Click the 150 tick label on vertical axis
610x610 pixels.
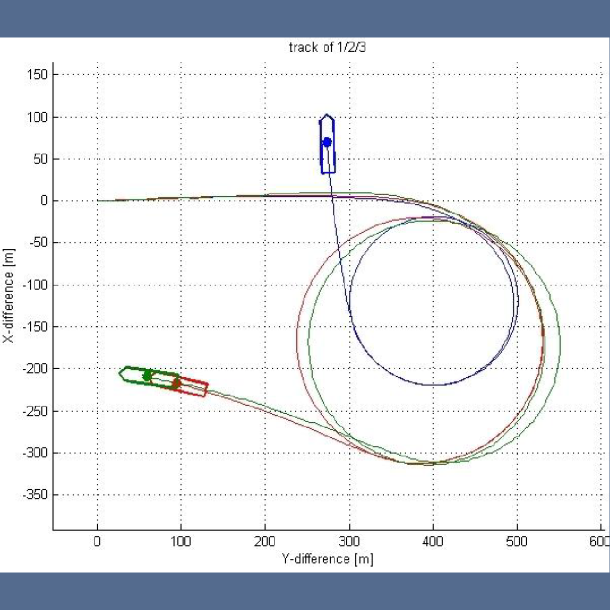(38, 75)
